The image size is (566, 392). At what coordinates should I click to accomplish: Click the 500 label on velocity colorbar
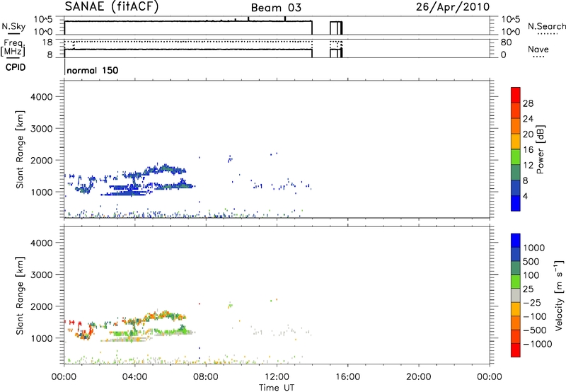(532, 261)
